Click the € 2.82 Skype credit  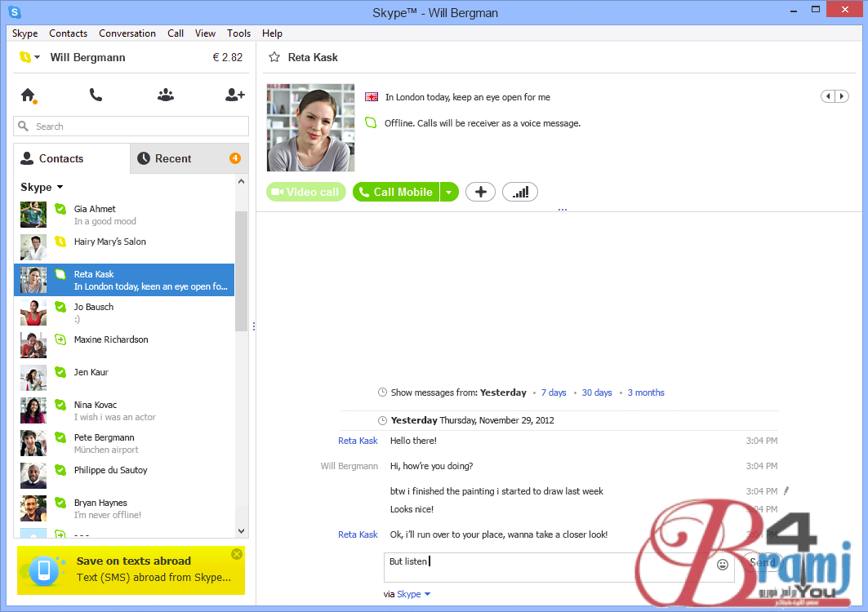coord(228,57)
